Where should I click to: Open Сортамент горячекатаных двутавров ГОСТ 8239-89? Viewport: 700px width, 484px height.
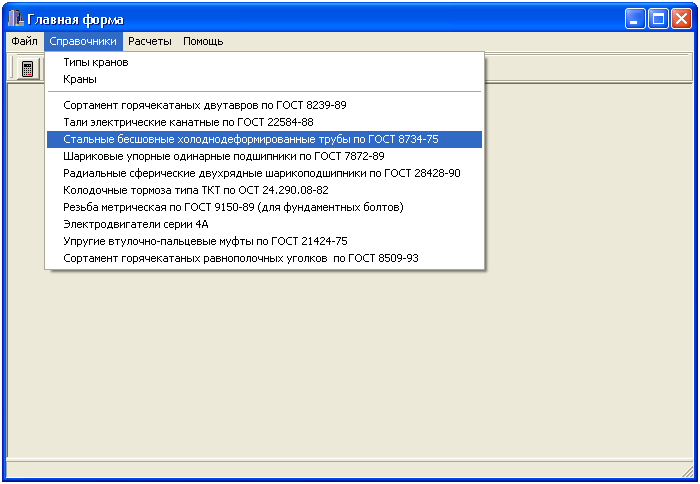click(264, 105)
